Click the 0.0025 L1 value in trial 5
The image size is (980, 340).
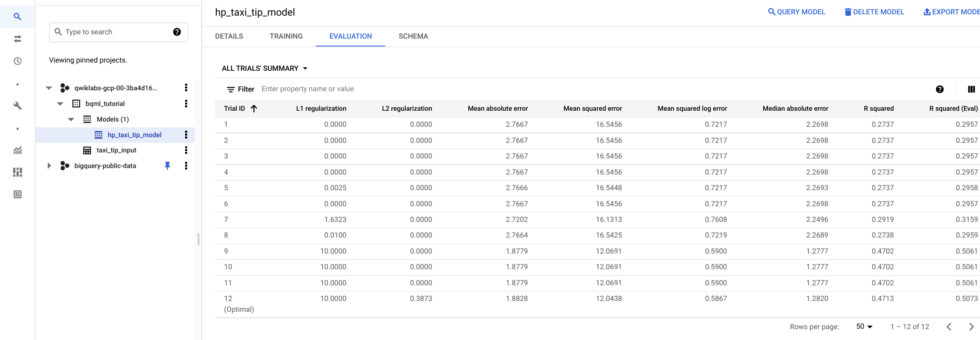(335, 188)
